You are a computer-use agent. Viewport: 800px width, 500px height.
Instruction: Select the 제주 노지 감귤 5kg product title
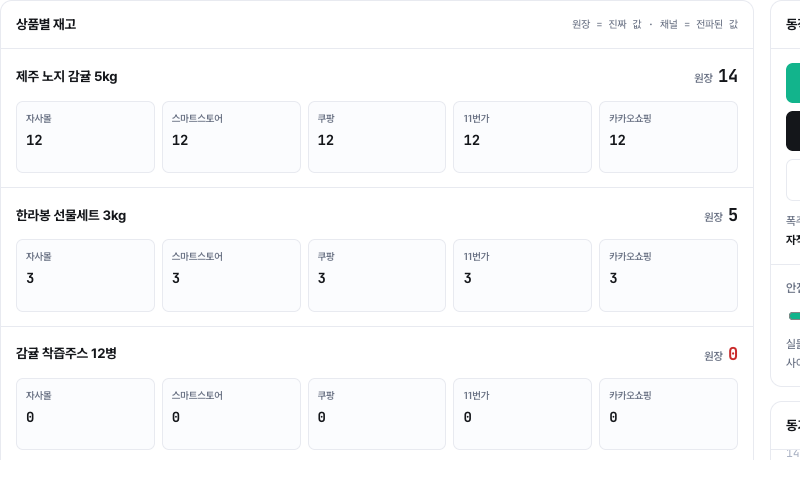coord(67,77)
